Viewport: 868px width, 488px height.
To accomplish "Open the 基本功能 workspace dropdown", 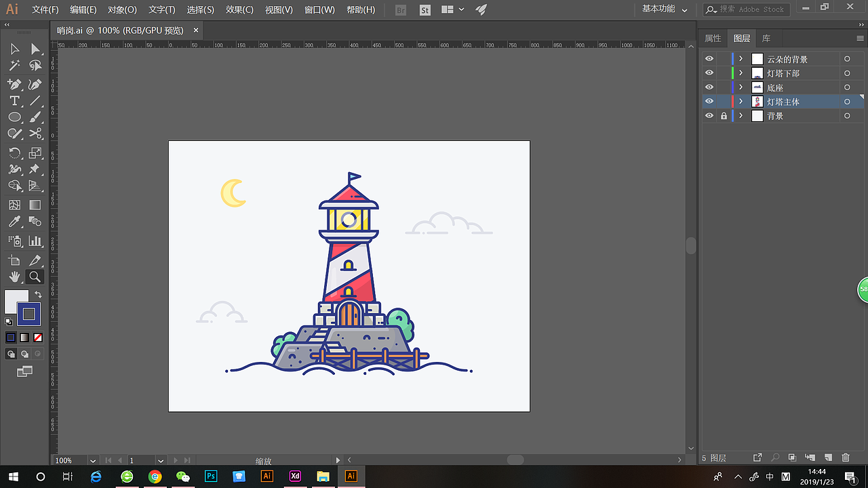I will [x=665, y=9].
